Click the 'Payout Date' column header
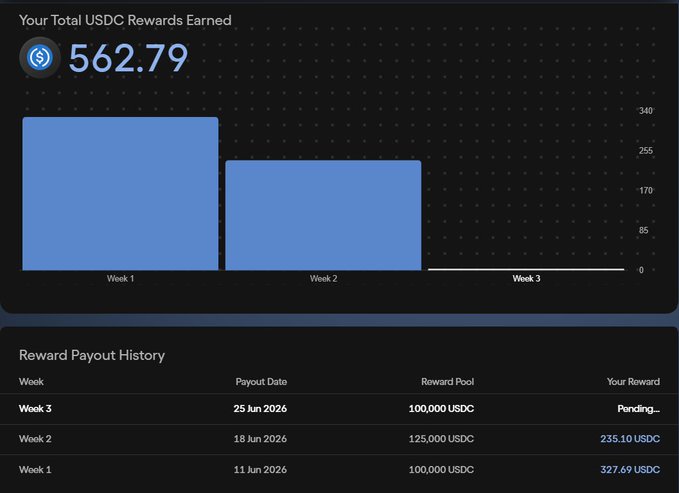The image size is (679, 493). point(261,382)
